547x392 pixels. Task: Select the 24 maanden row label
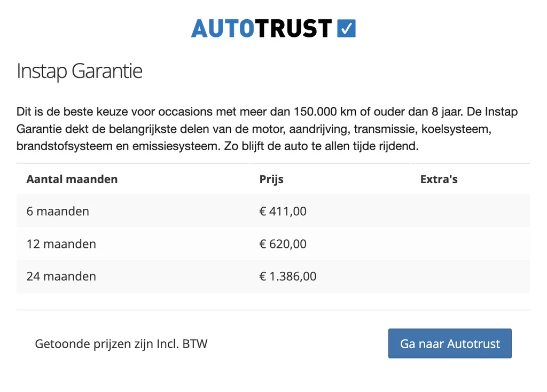coord(61,277)
